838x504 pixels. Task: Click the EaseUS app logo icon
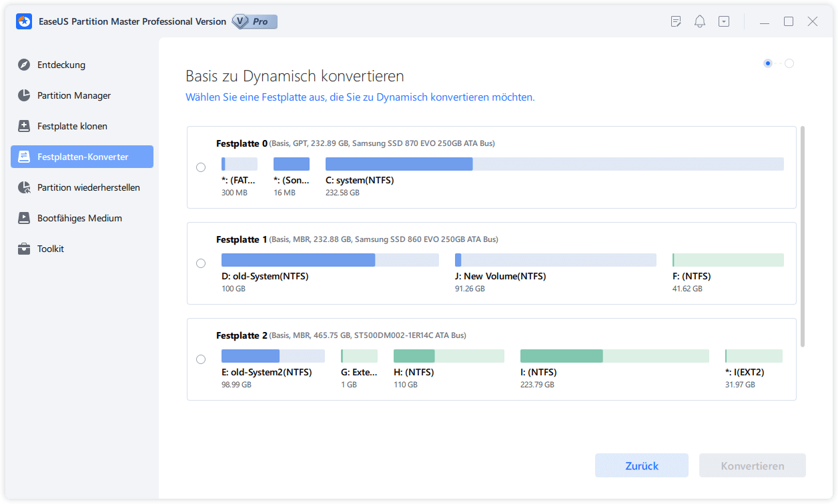point(25,21)
